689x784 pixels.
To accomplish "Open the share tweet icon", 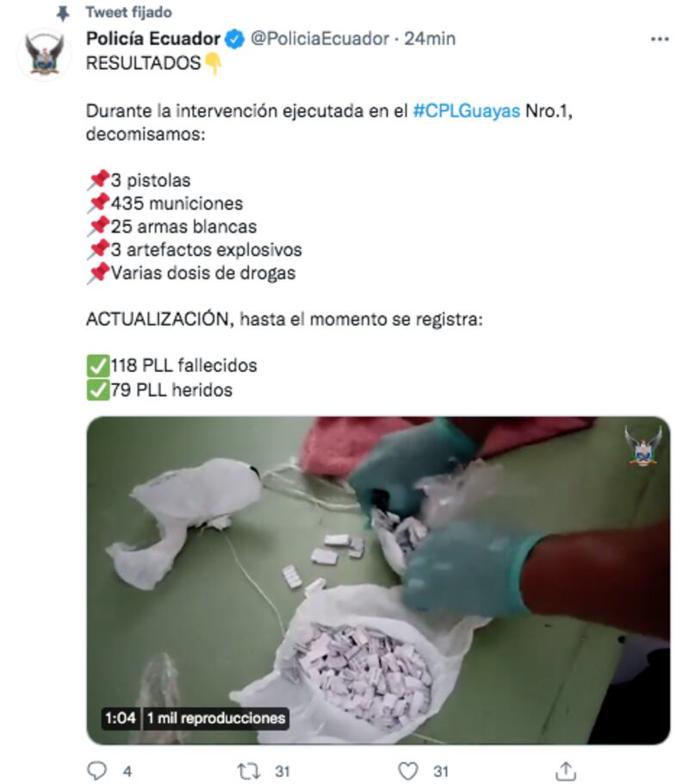I will 566,770.
